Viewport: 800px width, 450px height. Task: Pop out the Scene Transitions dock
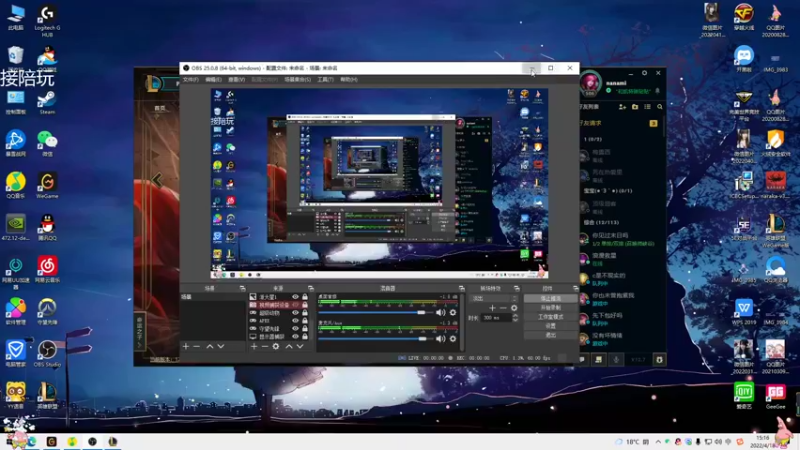516,288
